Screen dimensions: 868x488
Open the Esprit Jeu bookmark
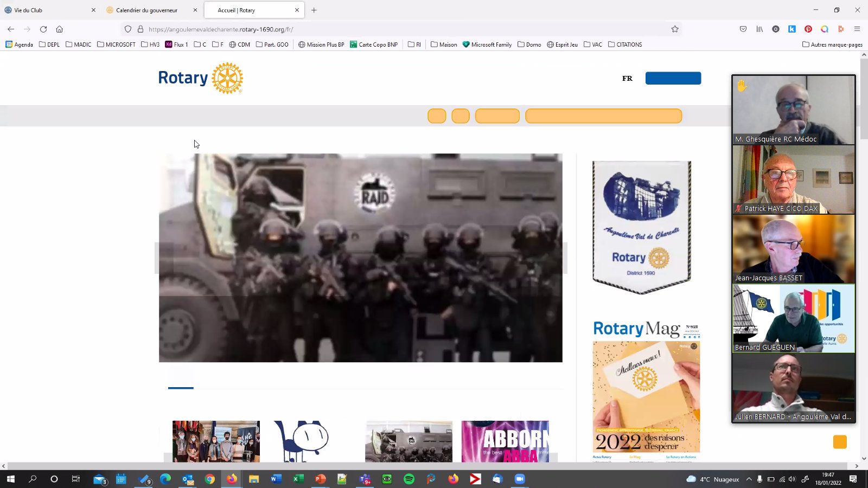562,44
